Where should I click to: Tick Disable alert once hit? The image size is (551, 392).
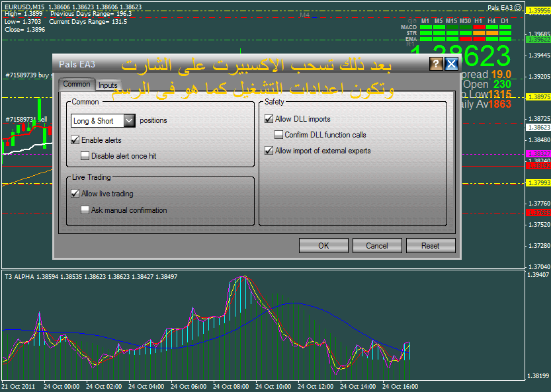click(x=85, y=156)
